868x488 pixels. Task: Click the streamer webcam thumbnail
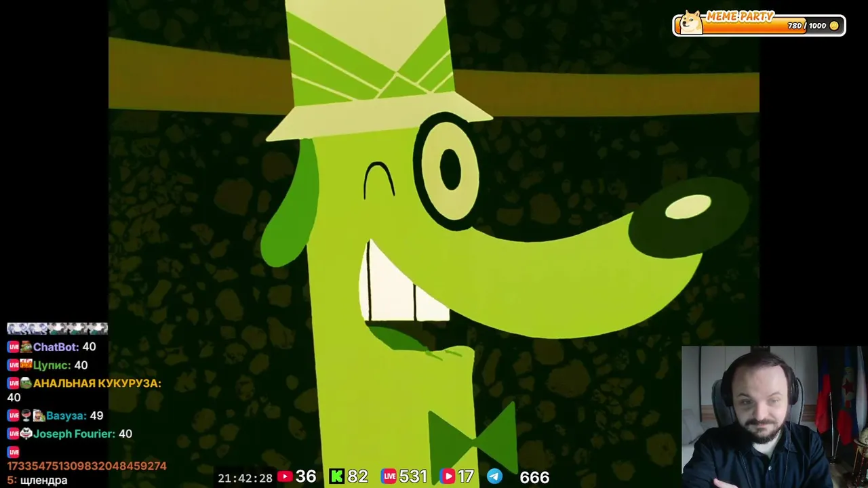tap(774, 417)
